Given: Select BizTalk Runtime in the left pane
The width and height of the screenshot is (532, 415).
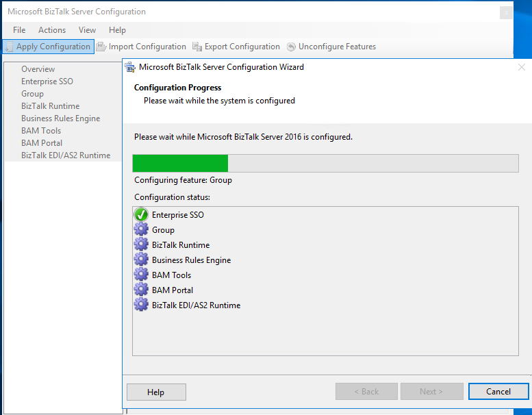Looking at the screenshot, I should 50,106.
